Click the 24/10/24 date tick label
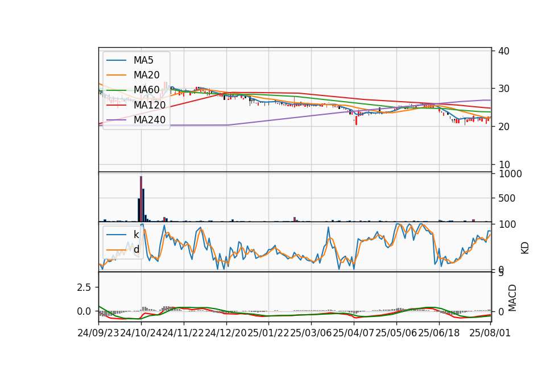Image resolution: width=546 pixels, height=392 pixels. [x=141, y=333]
